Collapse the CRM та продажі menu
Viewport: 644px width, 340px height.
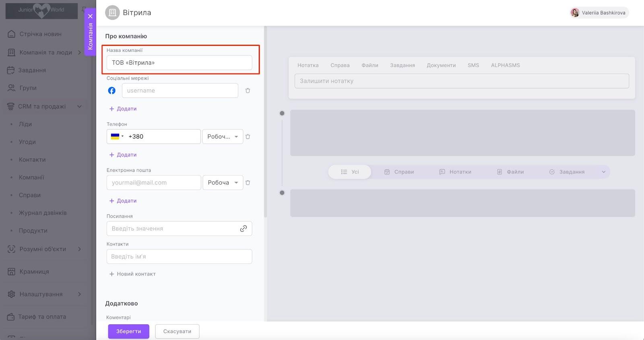pyautogui.click(x=79, y=107)
